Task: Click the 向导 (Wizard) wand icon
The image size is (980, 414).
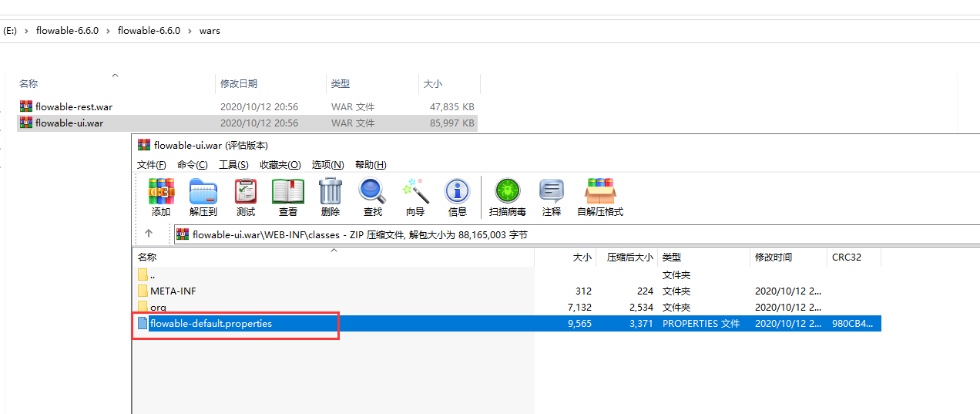Action: (x=415, y=191)
